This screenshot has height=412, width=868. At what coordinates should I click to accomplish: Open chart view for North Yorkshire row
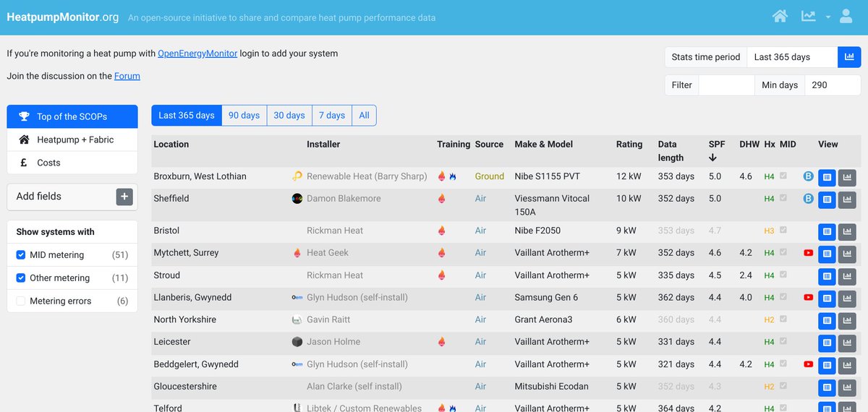[848, 321]
